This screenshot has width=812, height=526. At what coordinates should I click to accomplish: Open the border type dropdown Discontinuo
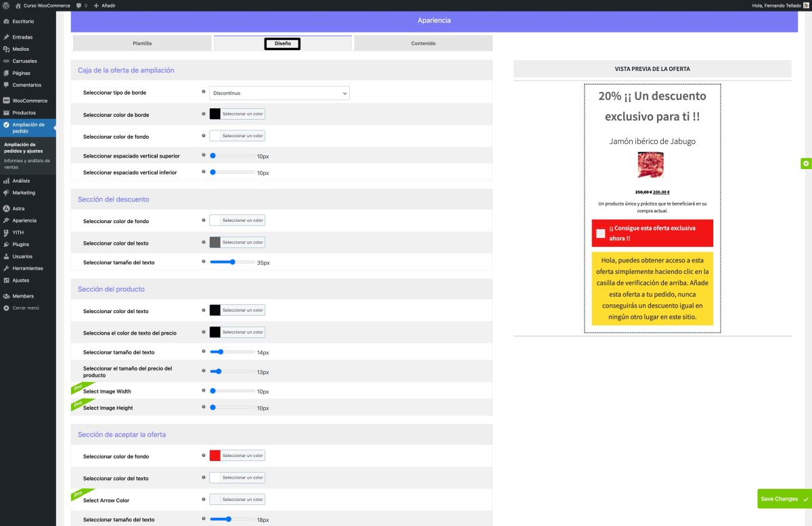279,93
